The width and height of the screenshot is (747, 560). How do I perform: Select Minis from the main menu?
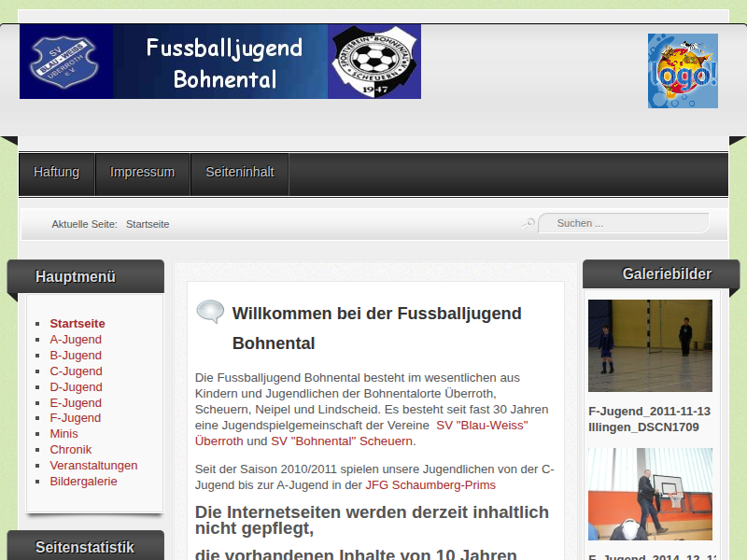(63, 434)
